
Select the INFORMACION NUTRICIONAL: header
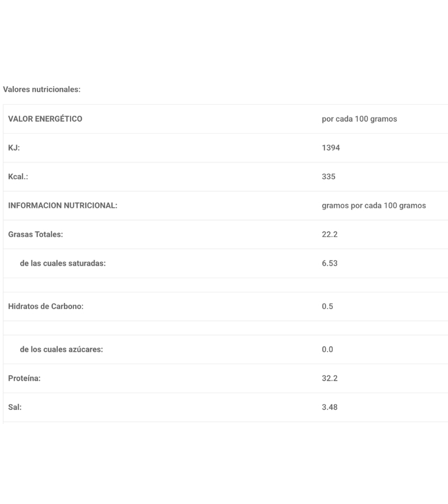tap(63, 206)
